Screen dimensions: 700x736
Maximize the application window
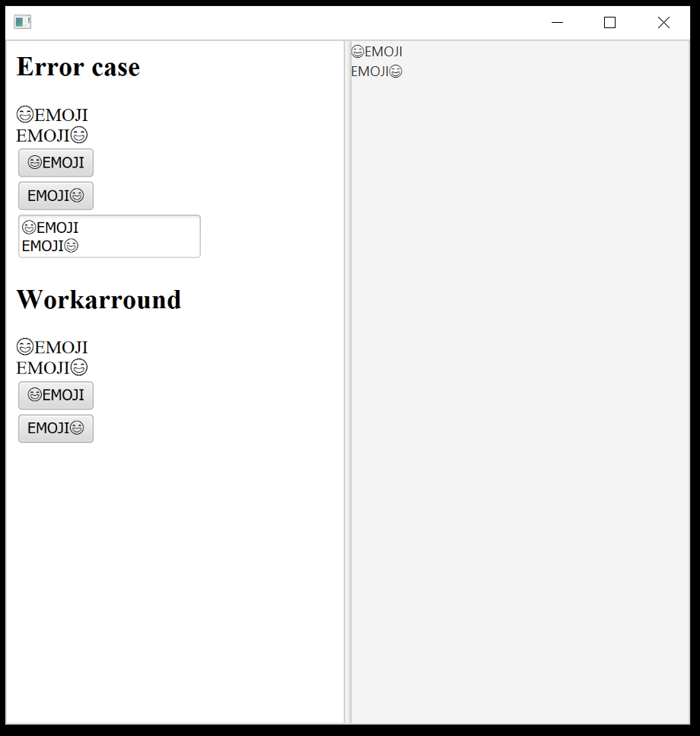coord(609,23)
